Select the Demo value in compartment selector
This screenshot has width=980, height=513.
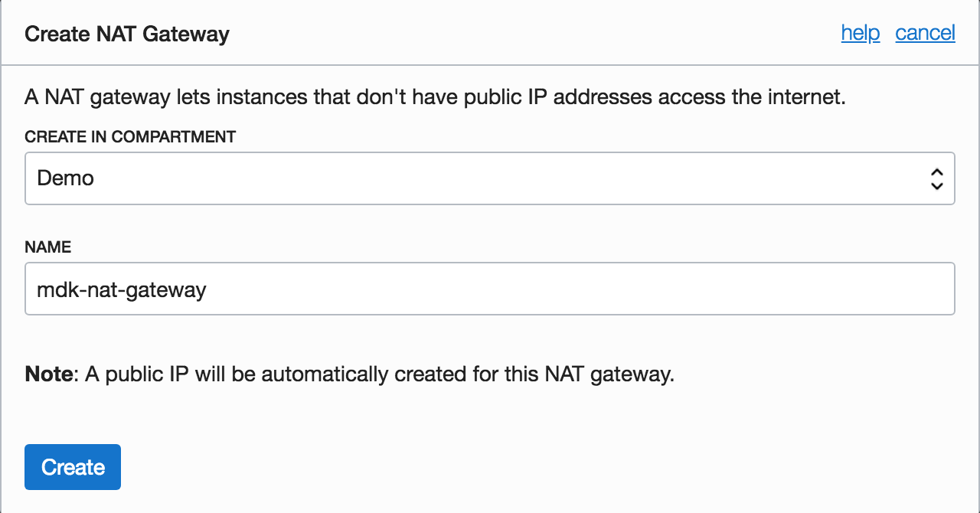click(66, 178)
